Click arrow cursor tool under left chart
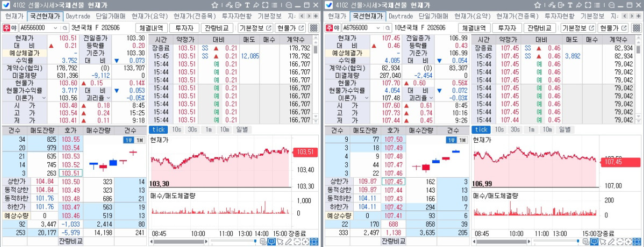 280,242
